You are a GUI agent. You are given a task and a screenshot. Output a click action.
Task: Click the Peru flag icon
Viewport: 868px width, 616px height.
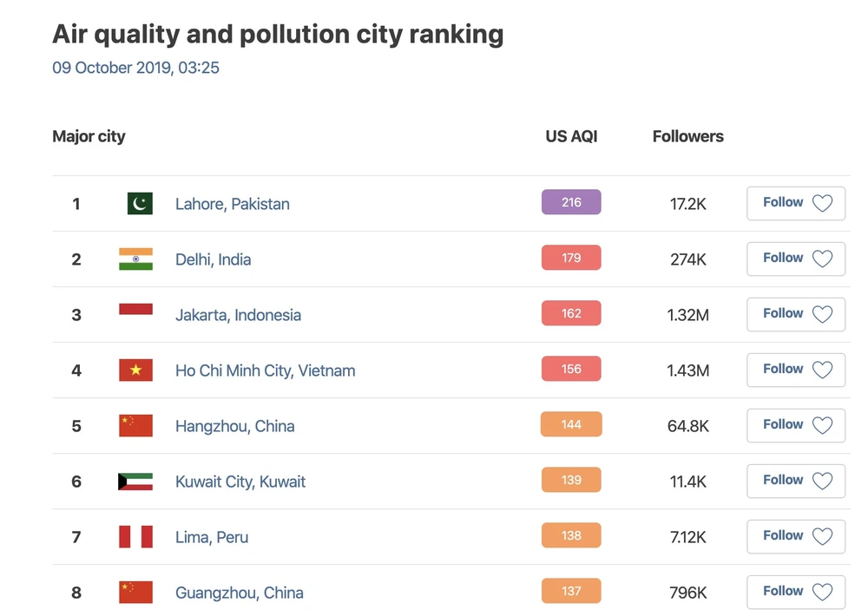pos(135,537)
